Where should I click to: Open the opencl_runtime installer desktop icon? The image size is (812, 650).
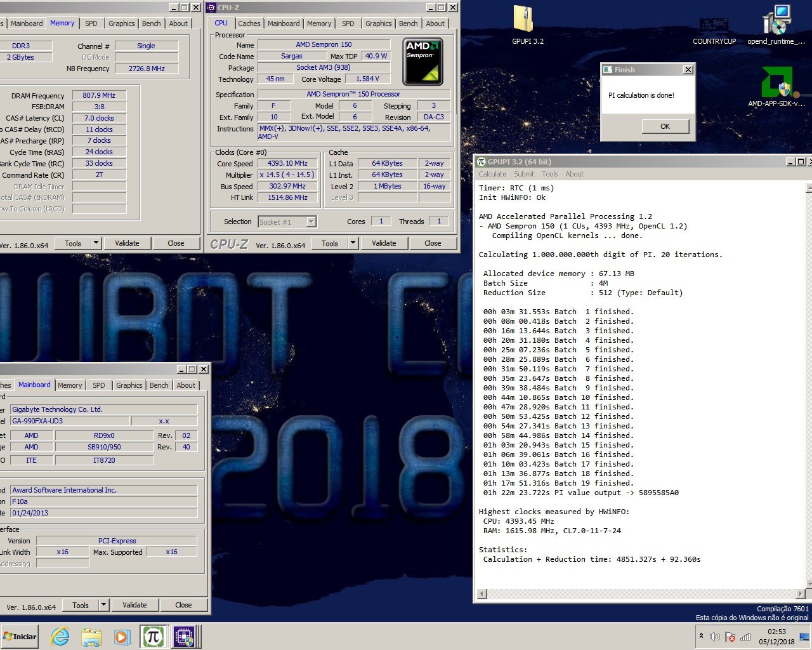click(776, 22)
